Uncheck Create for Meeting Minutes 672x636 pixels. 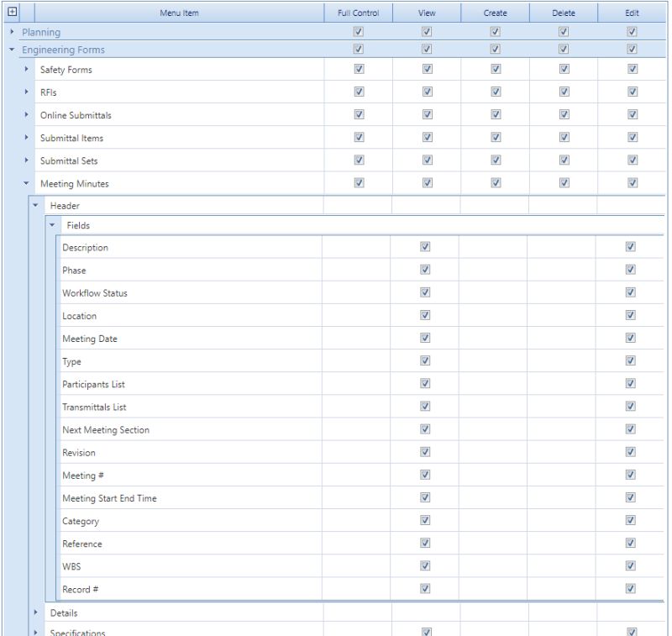click(496, 183)
